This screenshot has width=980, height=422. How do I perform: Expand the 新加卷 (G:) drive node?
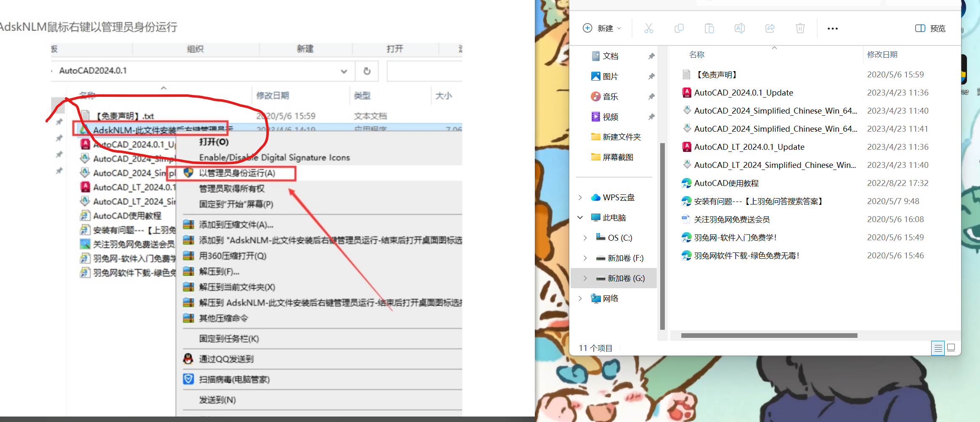(585, 278)
